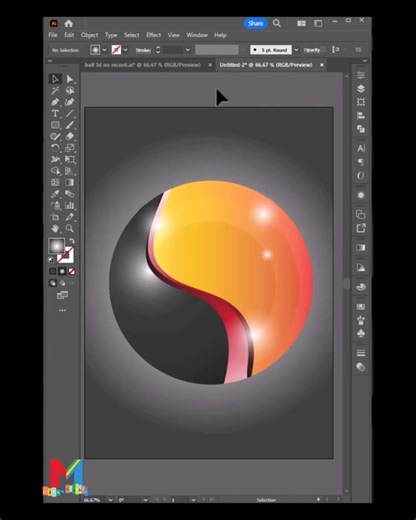Select the Gradient tool
This screenshot has width=416, height=520.
point(69,182)
